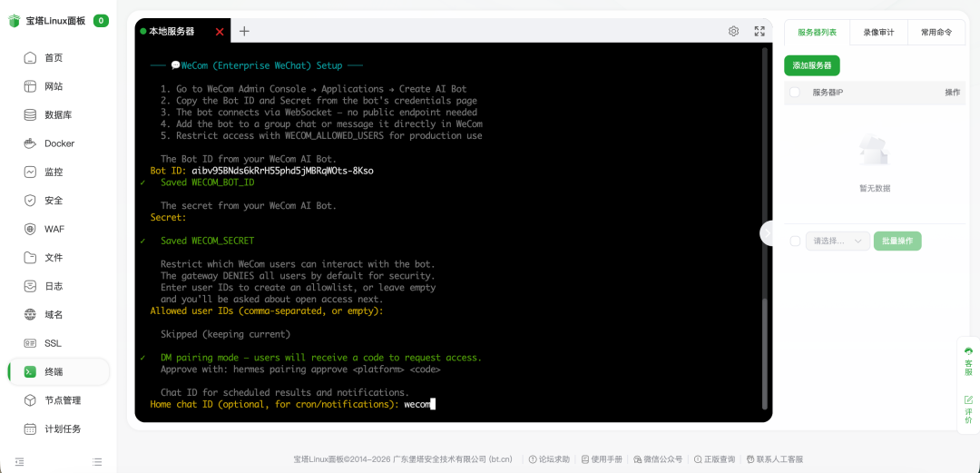Open 正版查询 footer link
Viewport: 980px width, 473px height.
click(714, 459)
